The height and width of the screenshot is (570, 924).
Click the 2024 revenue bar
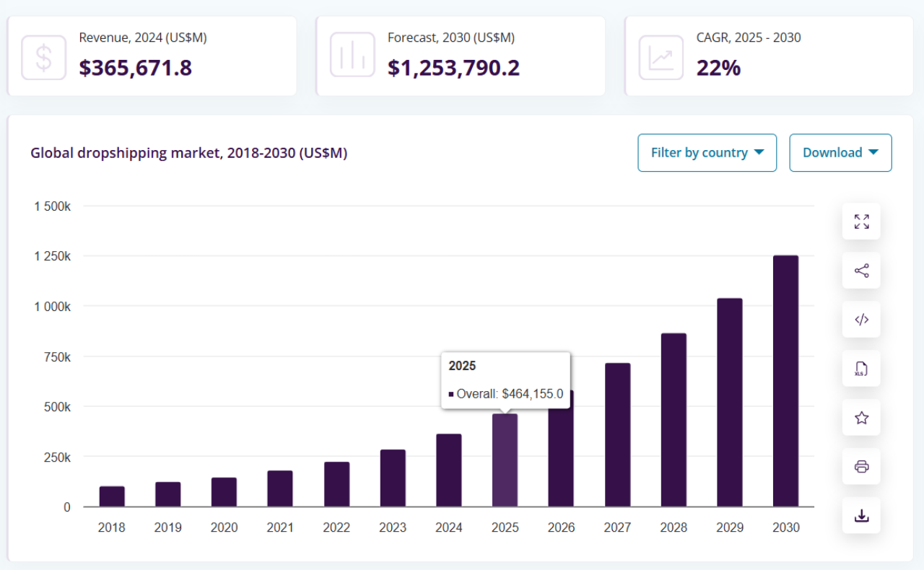point(449,470)
